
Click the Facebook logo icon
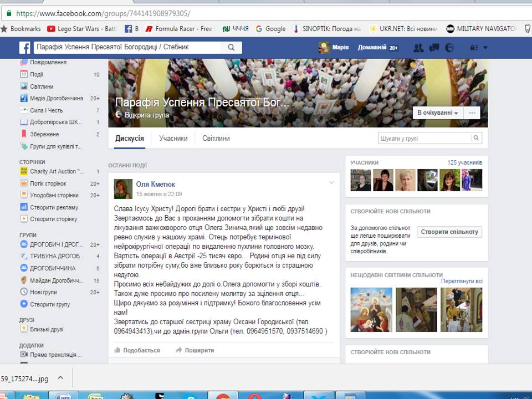[x=25, y=48]
